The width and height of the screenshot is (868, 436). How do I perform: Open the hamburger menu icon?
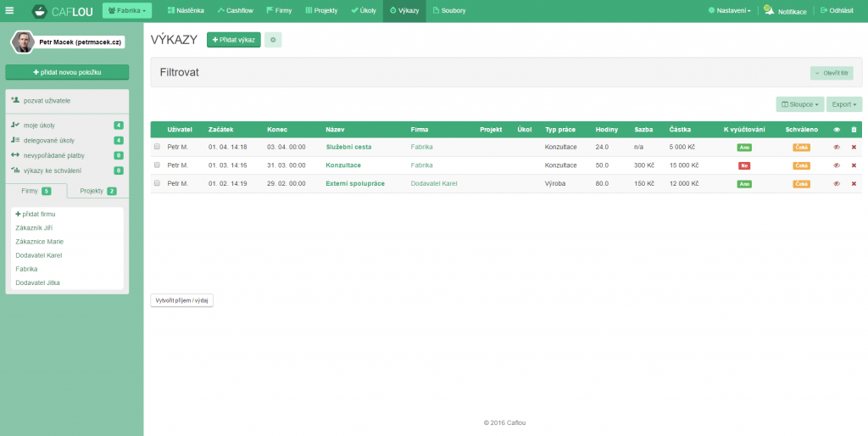pyautogui.click(x=9, y=10)
